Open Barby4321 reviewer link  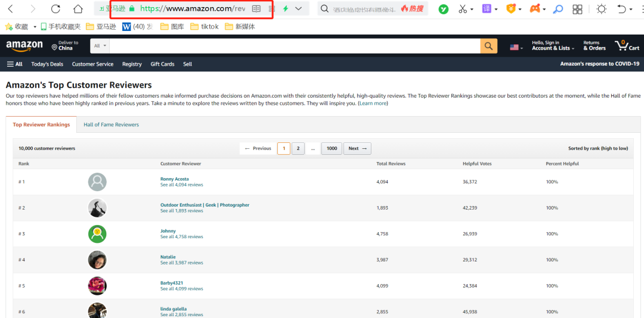[x=172, y=283]
